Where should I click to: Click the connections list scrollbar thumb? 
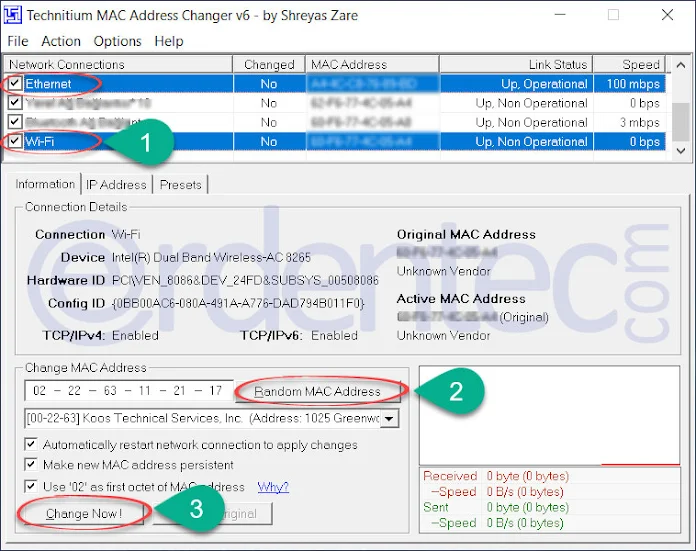click(680, 122)
